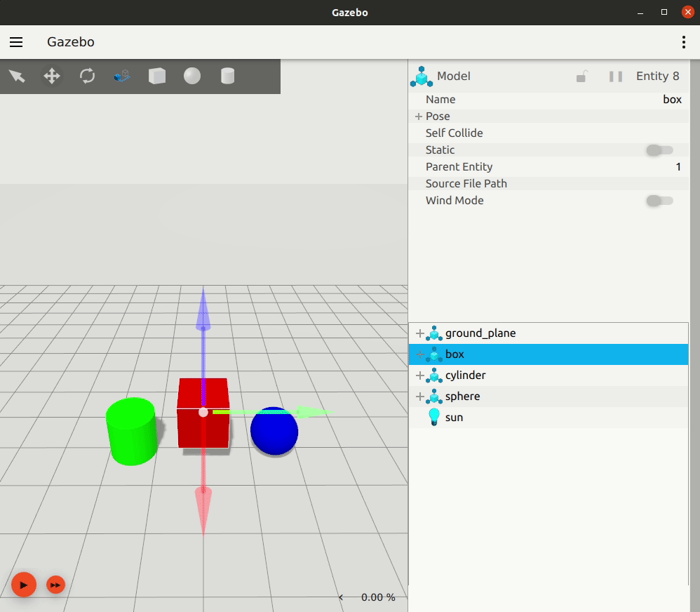Screen dimensions: 700x612
Task: Maximize the Gazebo window
Action: [664, 13]
